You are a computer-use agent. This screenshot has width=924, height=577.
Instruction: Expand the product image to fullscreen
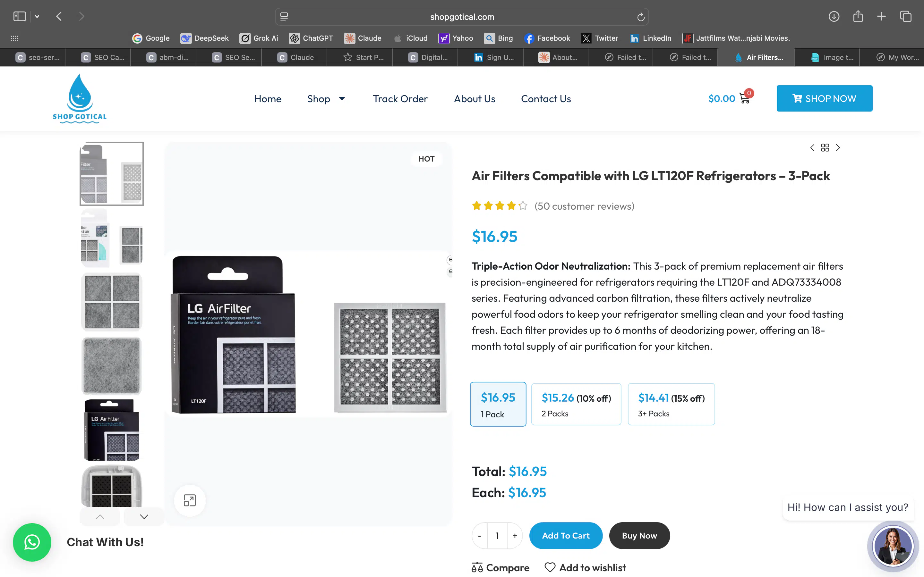pyautogui.click(x=190, y=500)
